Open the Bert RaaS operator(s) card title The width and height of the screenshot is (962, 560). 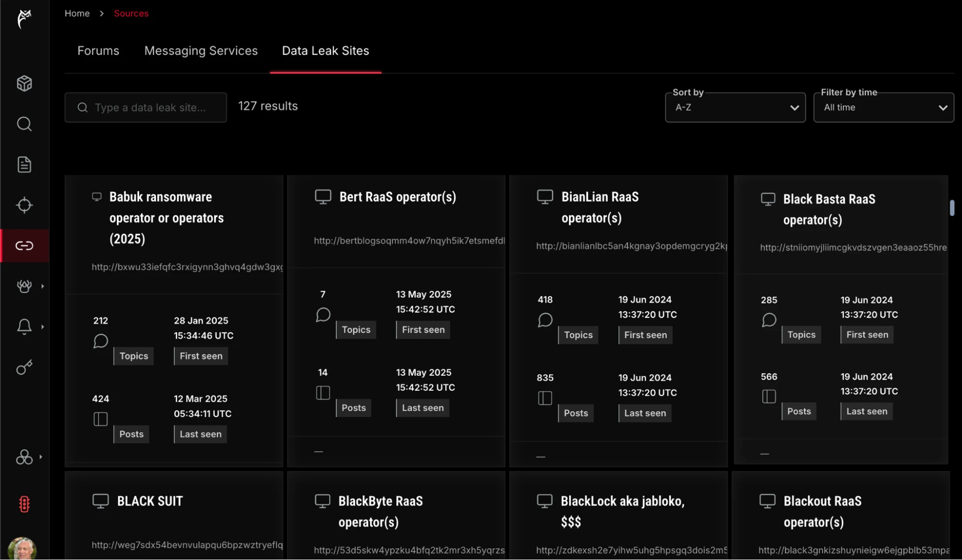click(x=398, y=197)
